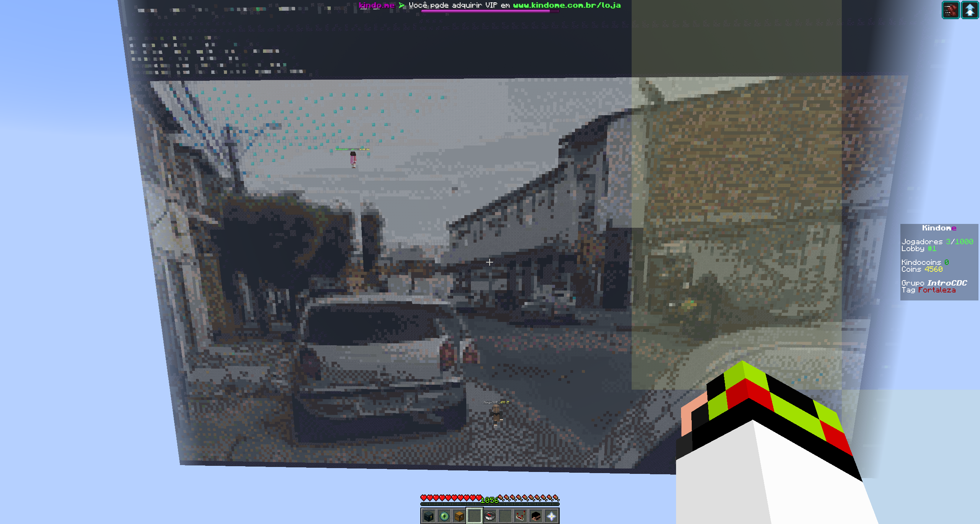Click the Jump Boost effect icon
Viewport: 980px width, 524px height.
click(x=970, y=10)
